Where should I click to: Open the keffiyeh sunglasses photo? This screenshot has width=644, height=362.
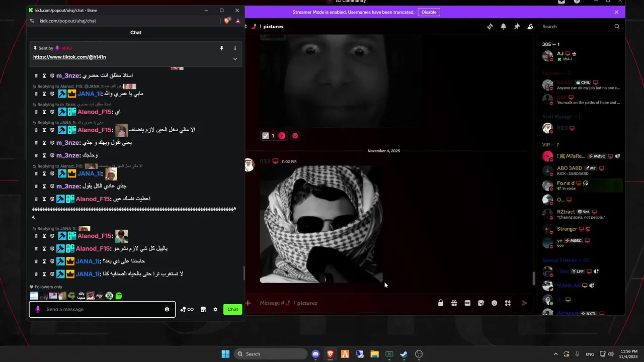point(321,224)
